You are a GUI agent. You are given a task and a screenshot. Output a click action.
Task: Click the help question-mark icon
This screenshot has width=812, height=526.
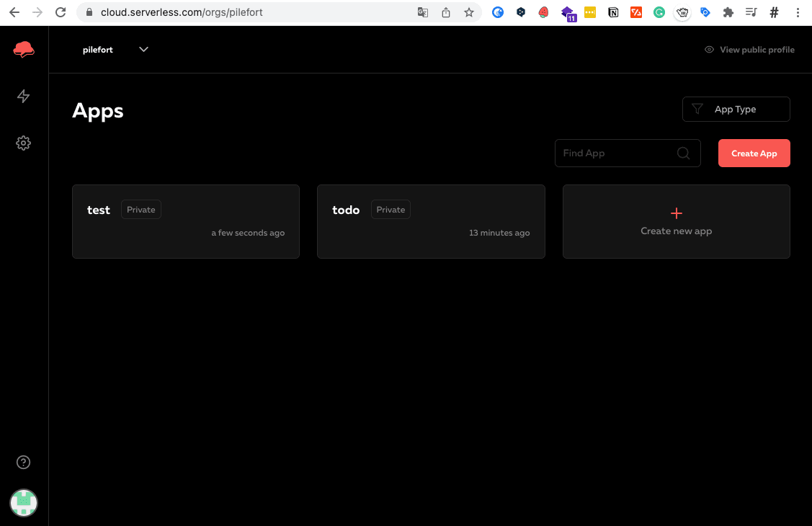coord(23,462)
